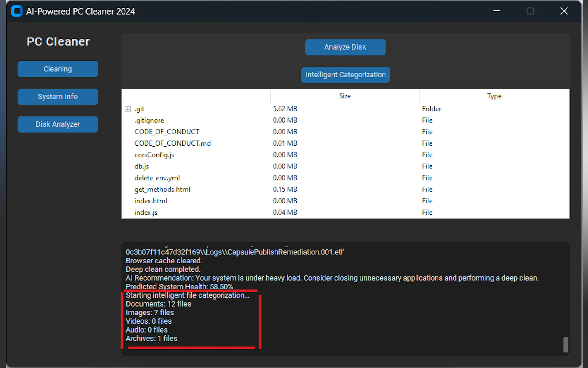588x368 pixels.
Task: Select the corsConfig.js file entry
Action: (x=154, y=155)
